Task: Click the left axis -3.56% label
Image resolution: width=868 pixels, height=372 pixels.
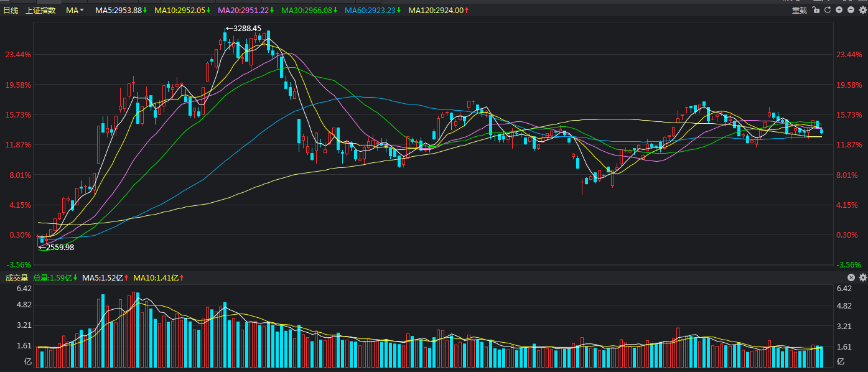Action: click(19, 264)
